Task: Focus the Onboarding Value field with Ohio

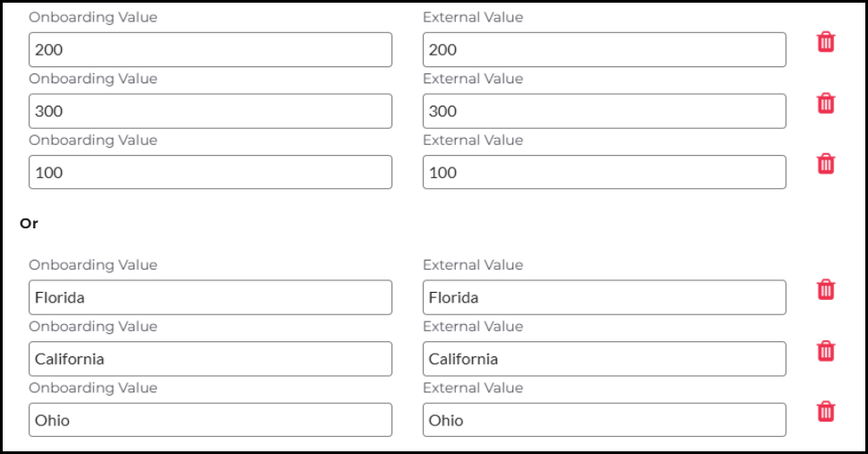Action: [210, 420]
